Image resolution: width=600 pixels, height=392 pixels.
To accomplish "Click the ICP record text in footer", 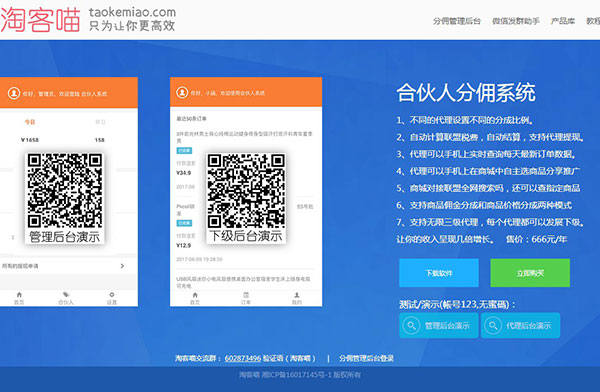I will (x=300, y=375).
